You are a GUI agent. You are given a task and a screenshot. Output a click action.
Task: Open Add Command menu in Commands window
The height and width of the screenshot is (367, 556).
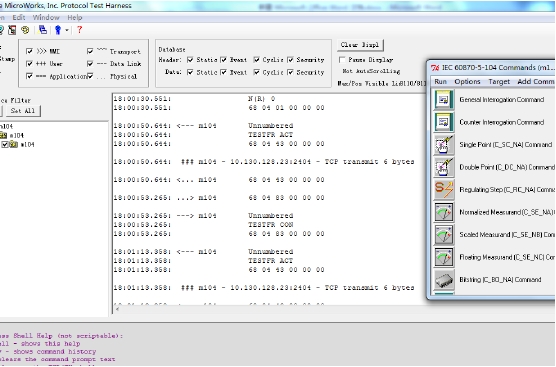[536, 82]
